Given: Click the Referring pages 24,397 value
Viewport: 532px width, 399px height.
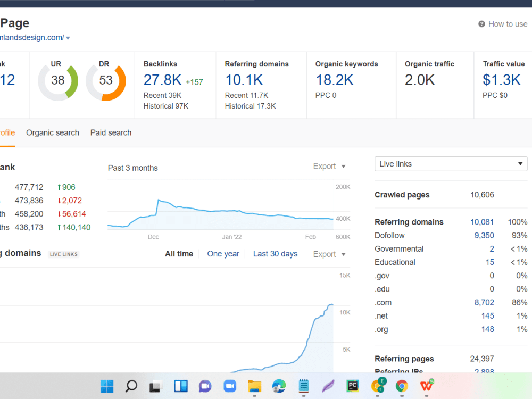Looking at the screenshot, I should point(482,359).
